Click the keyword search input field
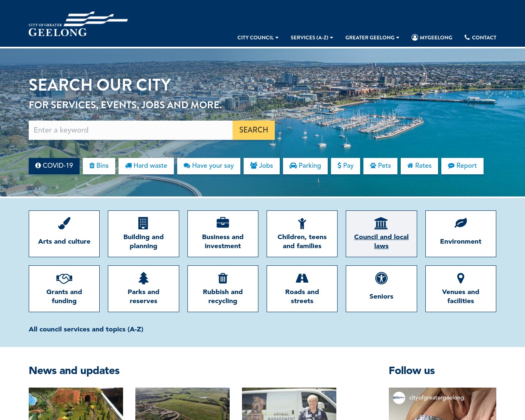 point(130,130)
